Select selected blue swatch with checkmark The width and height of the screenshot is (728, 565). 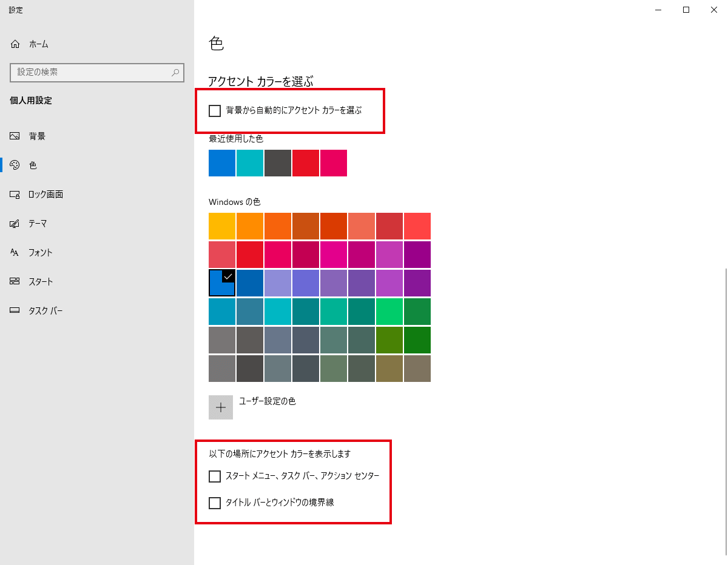[x=222, y=283]
